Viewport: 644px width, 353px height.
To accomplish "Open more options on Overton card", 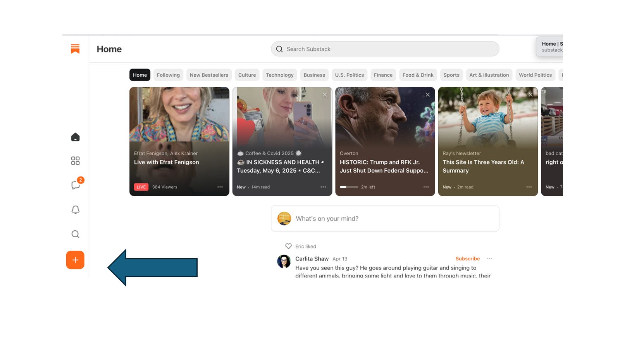I will [426, 187].
